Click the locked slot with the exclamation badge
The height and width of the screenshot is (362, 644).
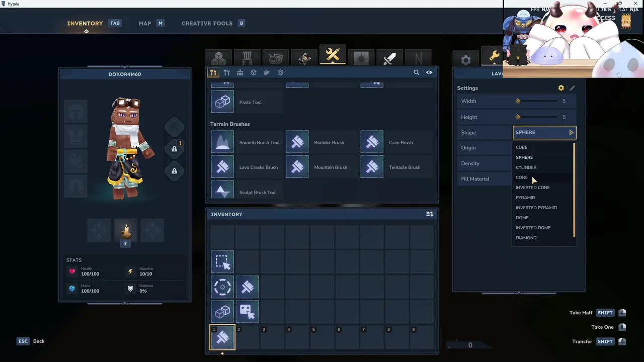pos(174,149)
